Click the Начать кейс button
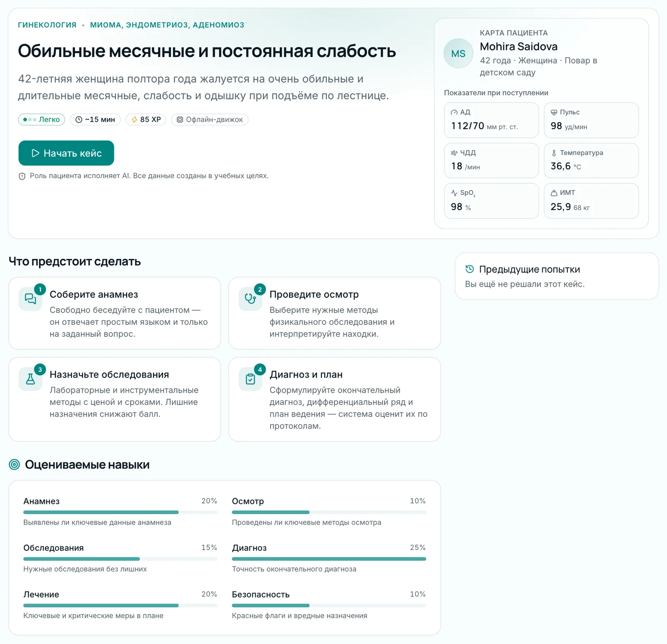The height and width of the screenshot is (644, 667). [66, 153]
